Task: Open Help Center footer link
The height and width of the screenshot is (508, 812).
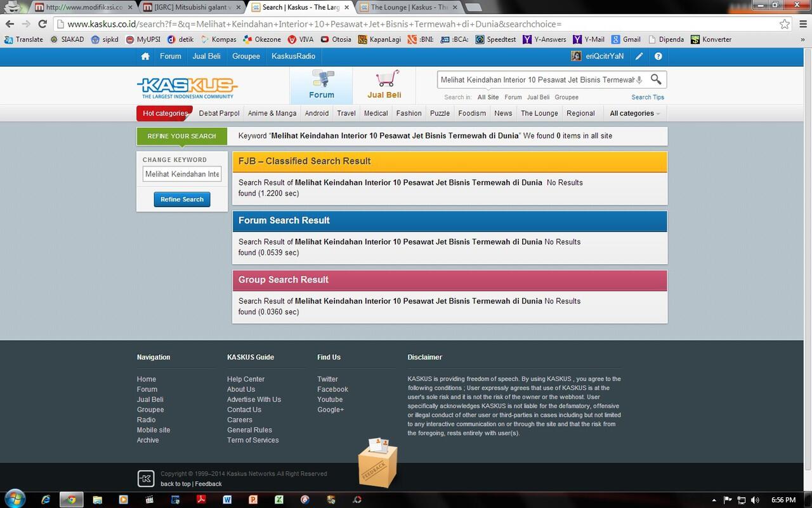Action: click(246, 379)
